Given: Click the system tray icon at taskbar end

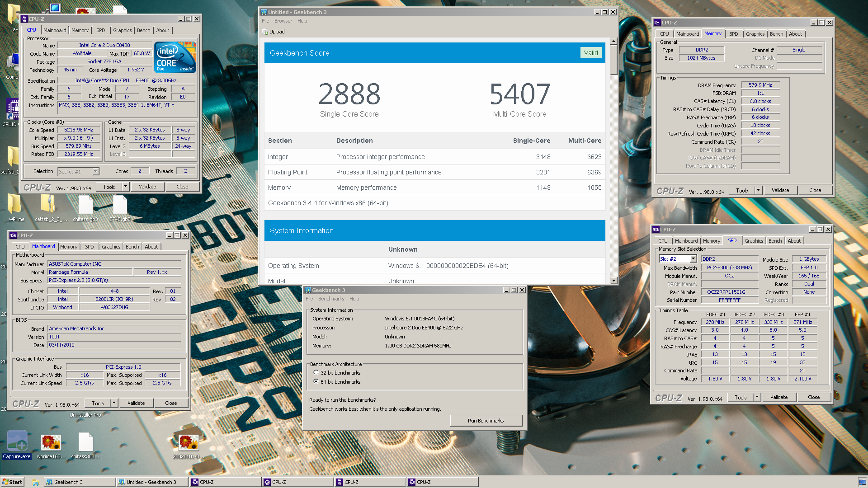Looking at the screenshot, I should [x=862, y=482].
